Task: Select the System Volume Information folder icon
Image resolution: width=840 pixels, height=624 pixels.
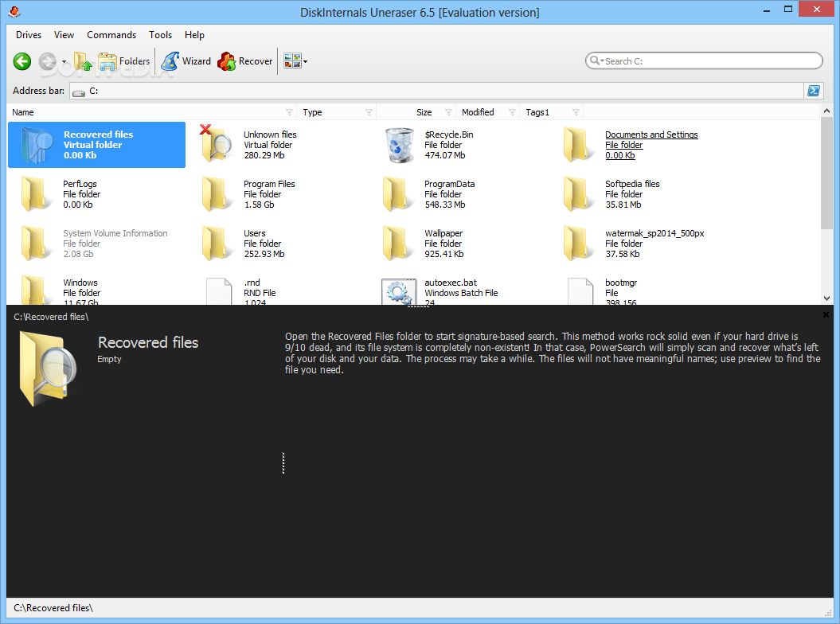Action: tap(37, 244)
